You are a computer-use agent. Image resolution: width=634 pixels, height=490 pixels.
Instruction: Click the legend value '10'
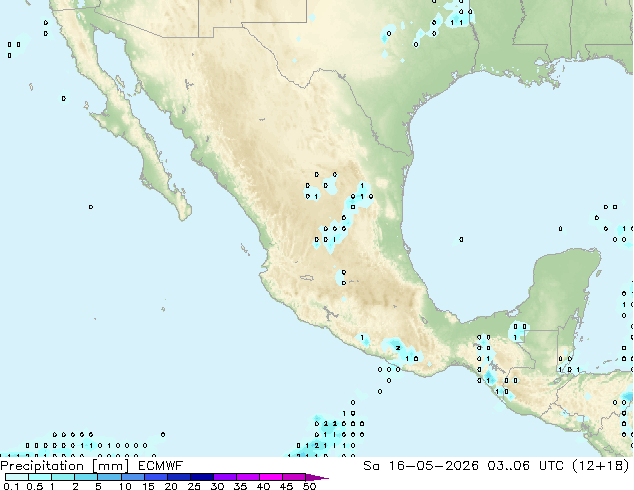pos(125,486)
